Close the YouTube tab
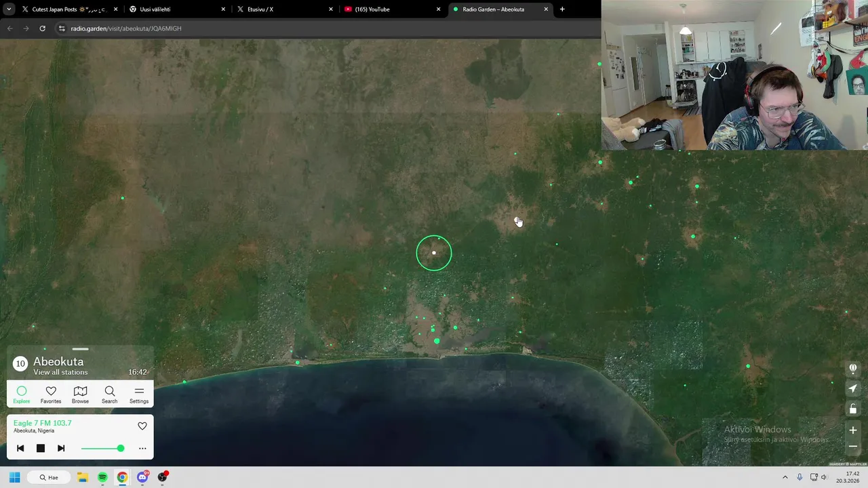Viewport: 868px width, 488px height. point(438,9)
